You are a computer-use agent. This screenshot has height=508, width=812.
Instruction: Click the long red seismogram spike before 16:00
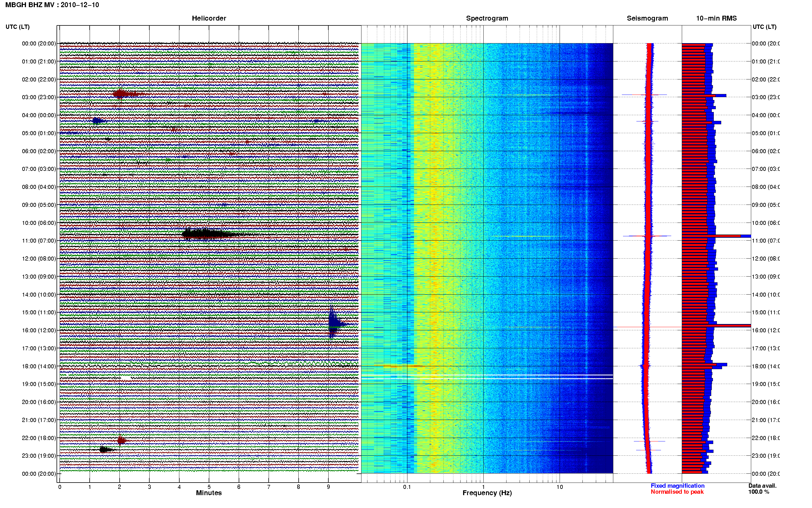pyautogui.click(x=648, y=327)
